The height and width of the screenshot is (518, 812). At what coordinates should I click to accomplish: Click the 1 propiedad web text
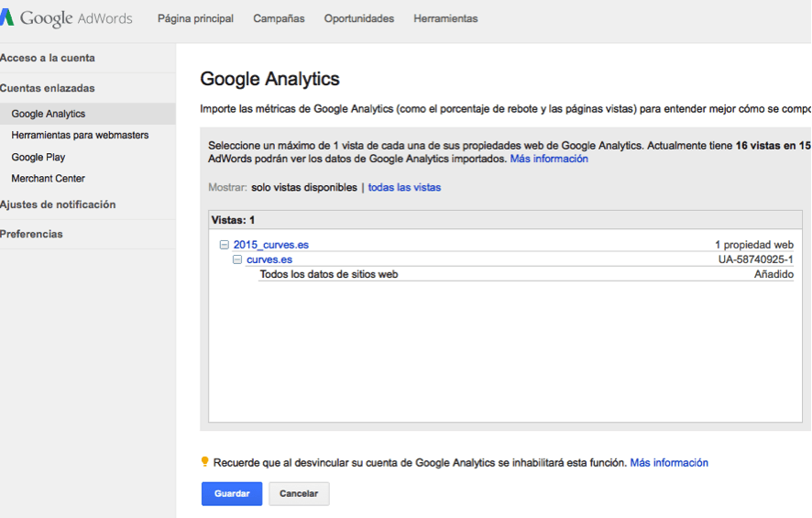coord(754,245)
